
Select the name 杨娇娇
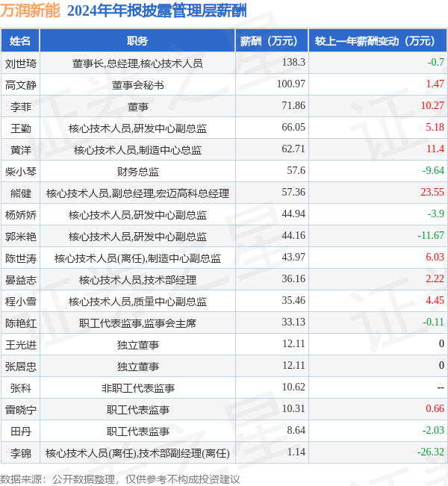tap(21, 215)
